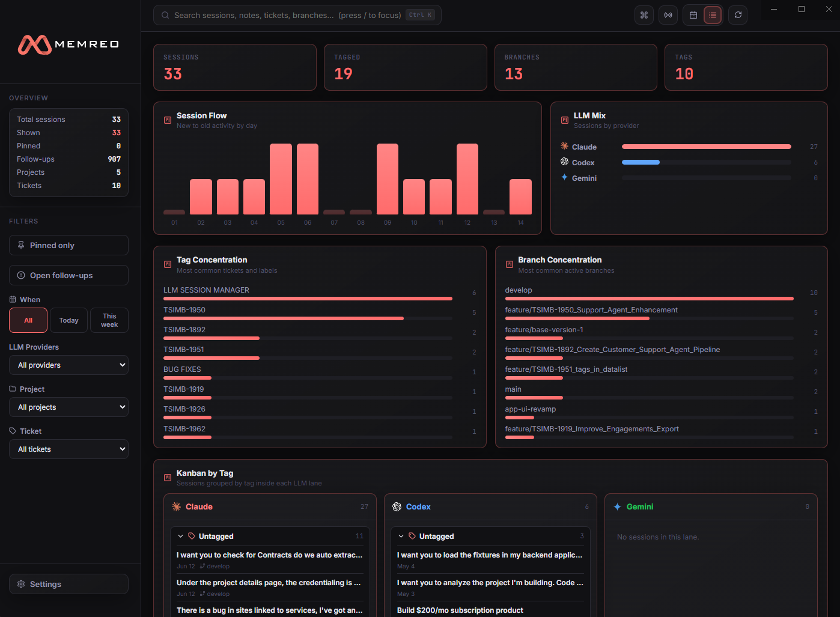Open session about loading fixtures in backend
Viewport: 840px width, 617px height.
coord(490,560)
